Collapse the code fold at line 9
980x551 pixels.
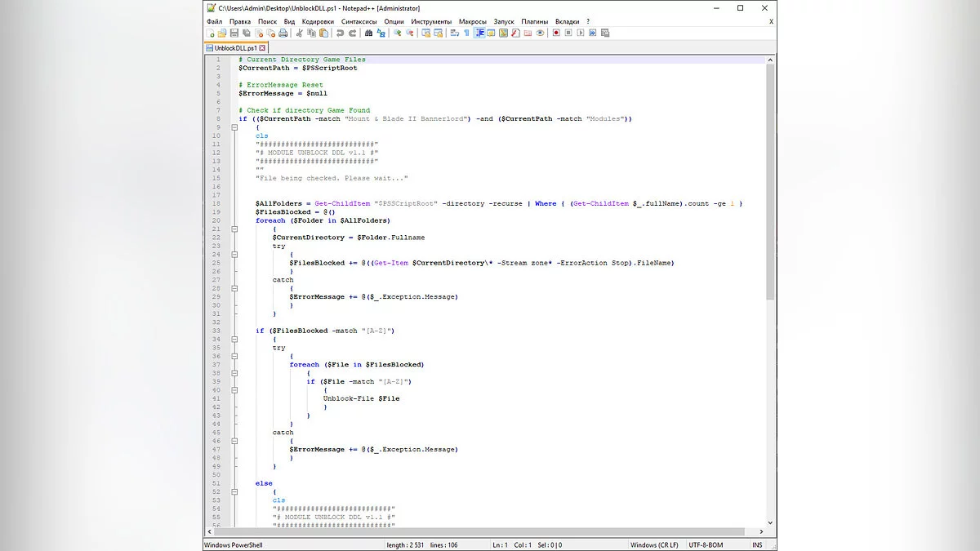234,127
